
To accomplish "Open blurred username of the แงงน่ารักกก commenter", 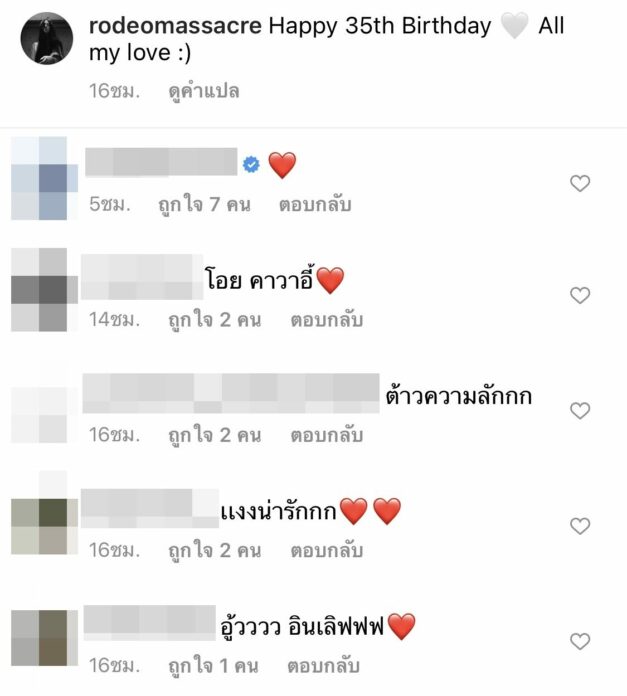I will click(x=150, y=508).
